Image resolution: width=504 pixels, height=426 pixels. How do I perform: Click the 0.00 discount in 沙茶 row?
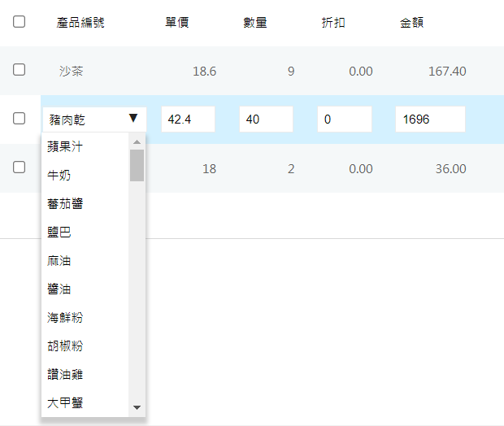(x=361, y=72)
